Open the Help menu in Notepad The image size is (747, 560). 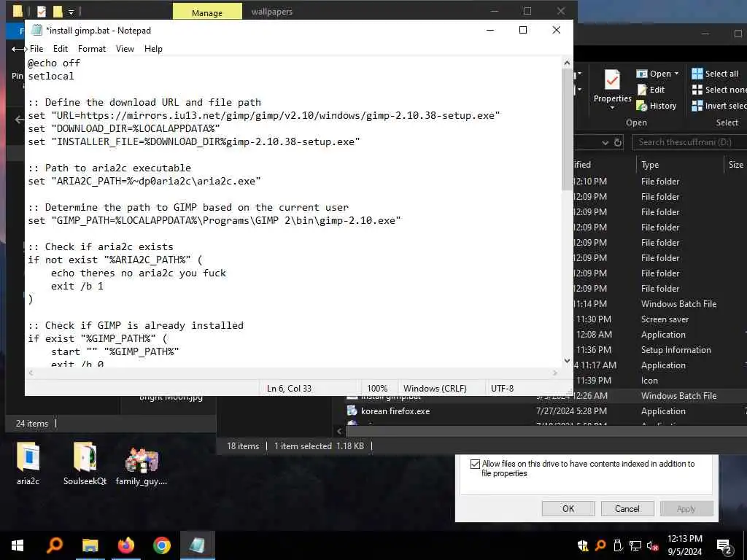pyautogui.click(x=153, y=49)
